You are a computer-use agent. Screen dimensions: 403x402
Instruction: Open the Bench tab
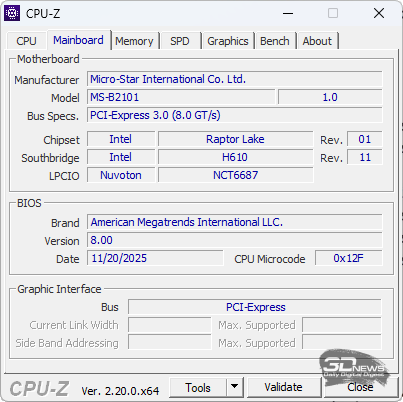pos(275,41)
